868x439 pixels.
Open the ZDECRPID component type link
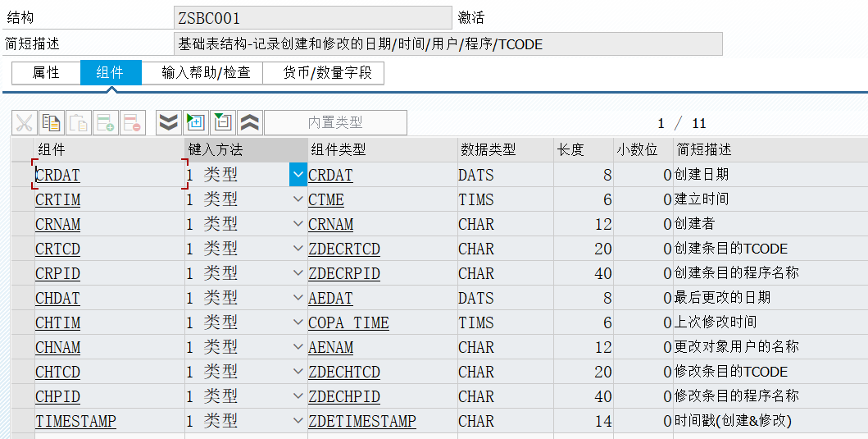[x=344, y=274]
